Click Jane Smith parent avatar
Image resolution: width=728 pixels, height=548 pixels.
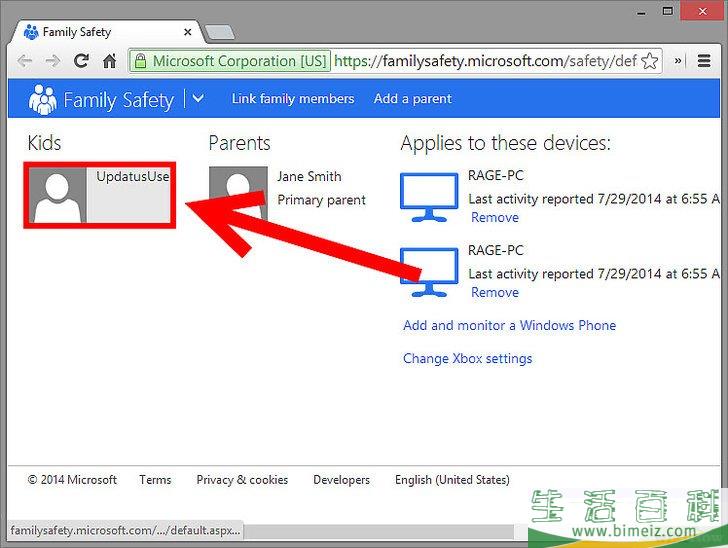(x=238, y=193)
